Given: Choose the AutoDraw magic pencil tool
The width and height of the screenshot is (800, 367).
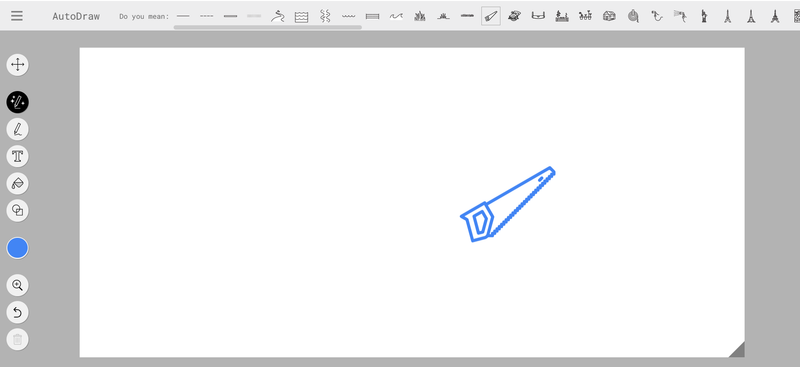Looking at the screenshot, I should 17,103.
